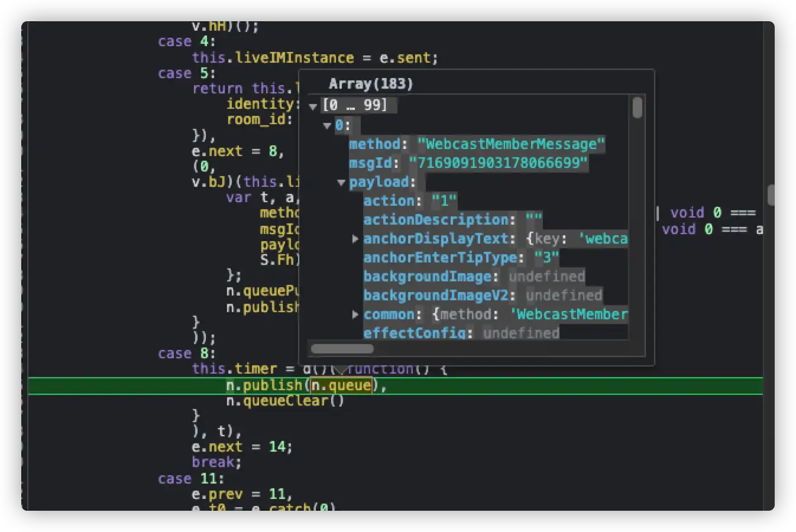Collapse the [0 … 99] array range
The width and height of the screenshot is (796, 532).
[313, 106]
